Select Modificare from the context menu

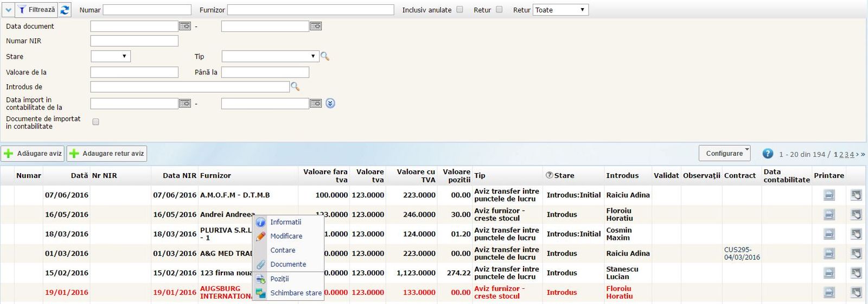[286, 236]
